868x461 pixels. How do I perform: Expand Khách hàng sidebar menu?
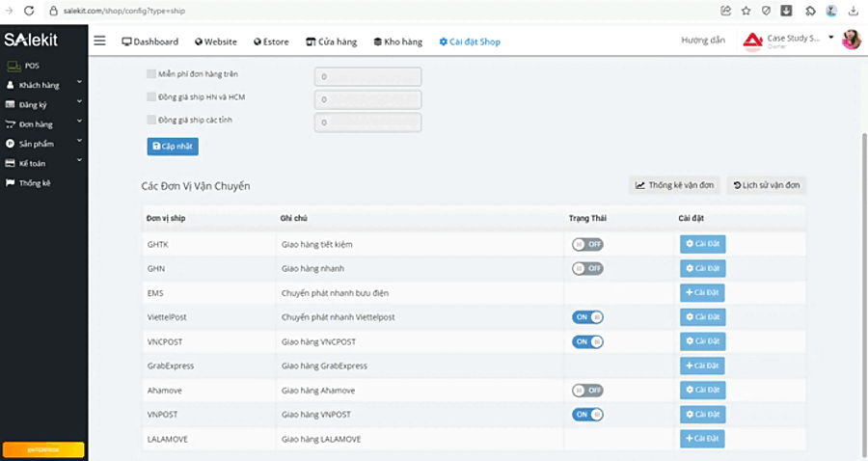pyautogui.click(x=42, y=85)
